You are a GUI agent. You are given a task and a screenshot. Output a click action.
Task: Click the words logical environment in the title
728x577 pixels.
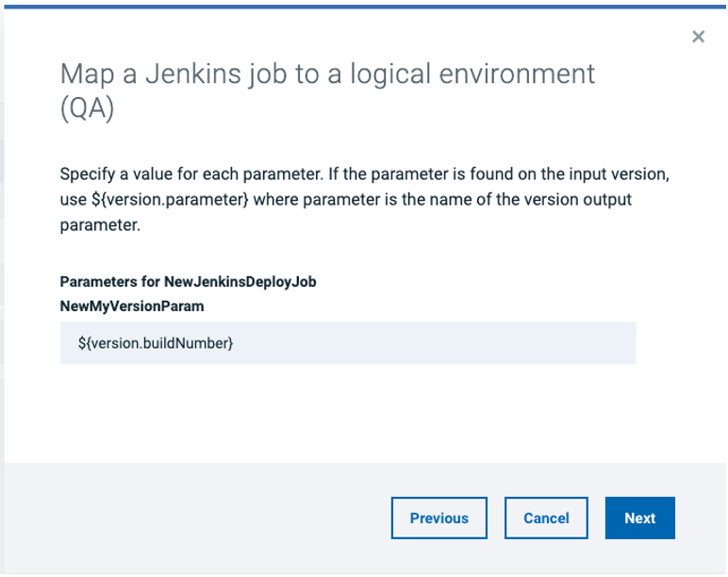pos(471,74)
